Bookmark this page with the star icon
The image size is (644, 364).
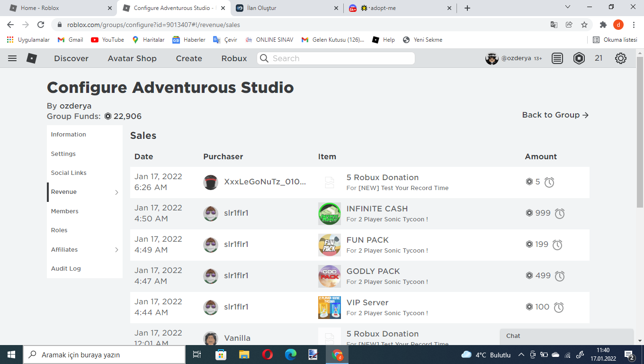[x=584, y=25]
